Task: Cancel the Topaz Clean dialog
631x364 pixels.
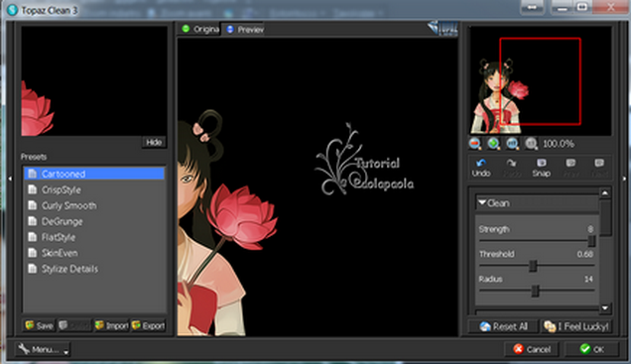Action: click(x=531, y=349)
